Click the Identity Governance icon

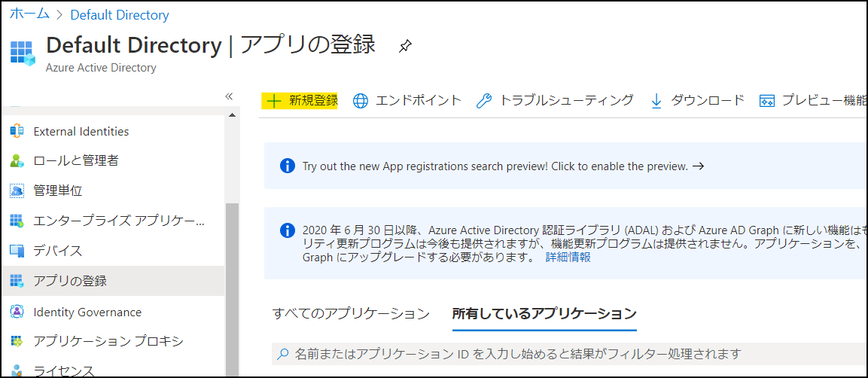tap(17, 312)
